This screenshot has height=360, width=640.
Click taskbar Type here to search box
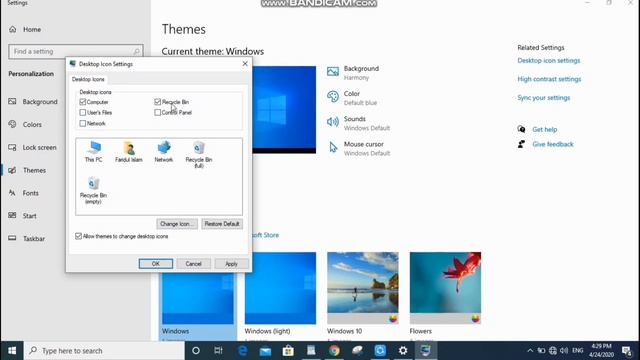coord(104,351)
